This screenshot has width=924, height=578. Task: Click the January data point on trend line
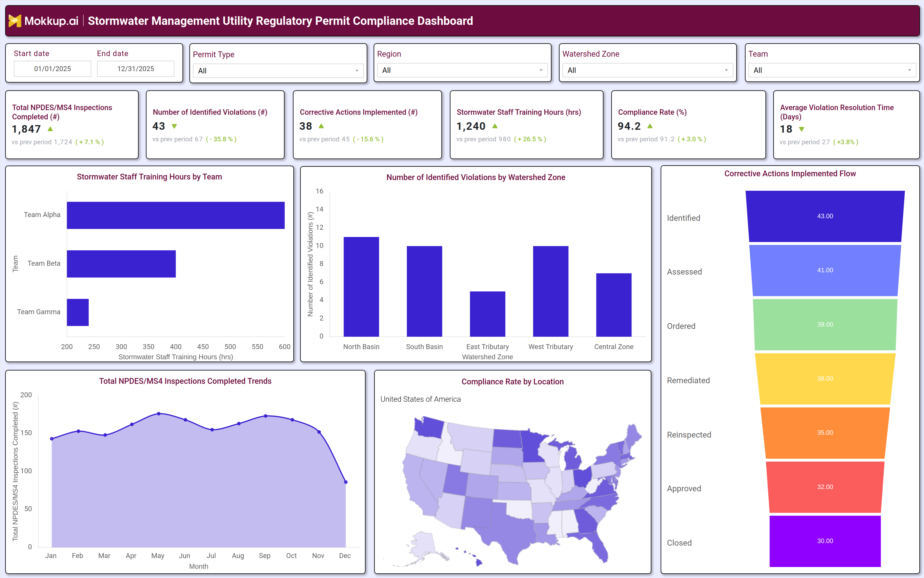coord(52,439)
